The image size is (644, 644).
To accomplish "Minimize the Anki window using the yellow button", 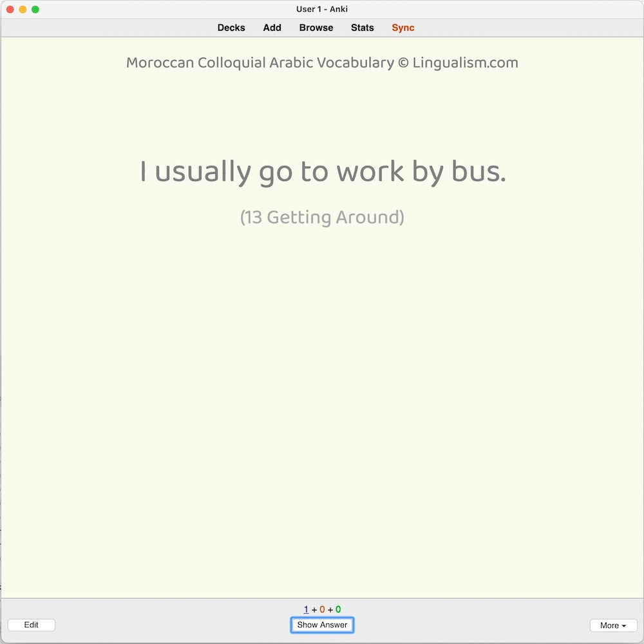I will point(23,9).
